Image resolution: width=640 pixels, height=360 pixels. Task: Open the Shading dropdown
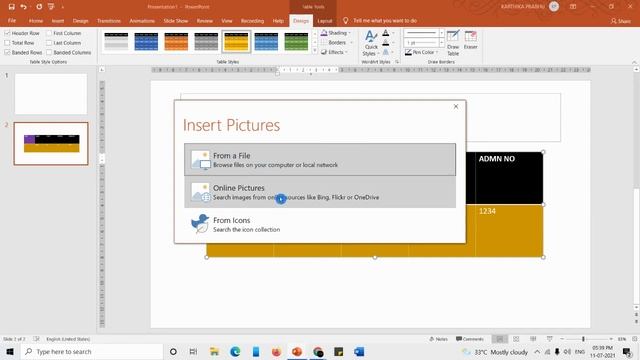coord(336,33)
